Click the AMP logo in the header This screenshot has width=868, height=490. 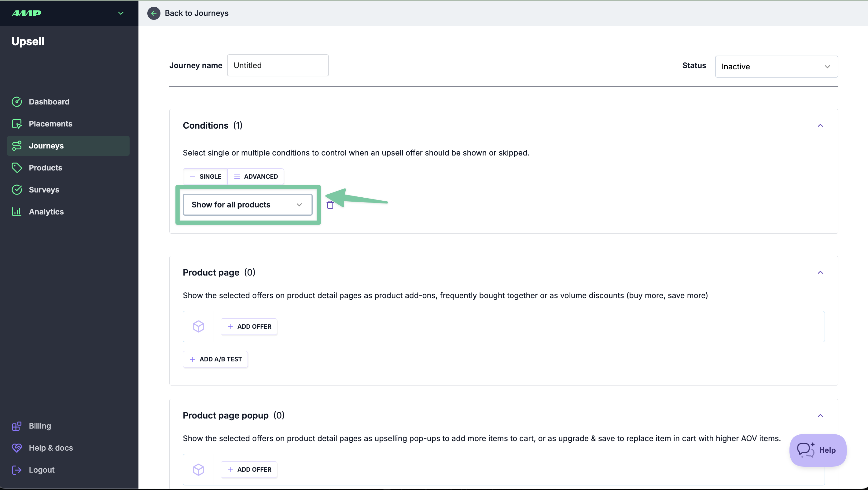(x=26, y=13)
